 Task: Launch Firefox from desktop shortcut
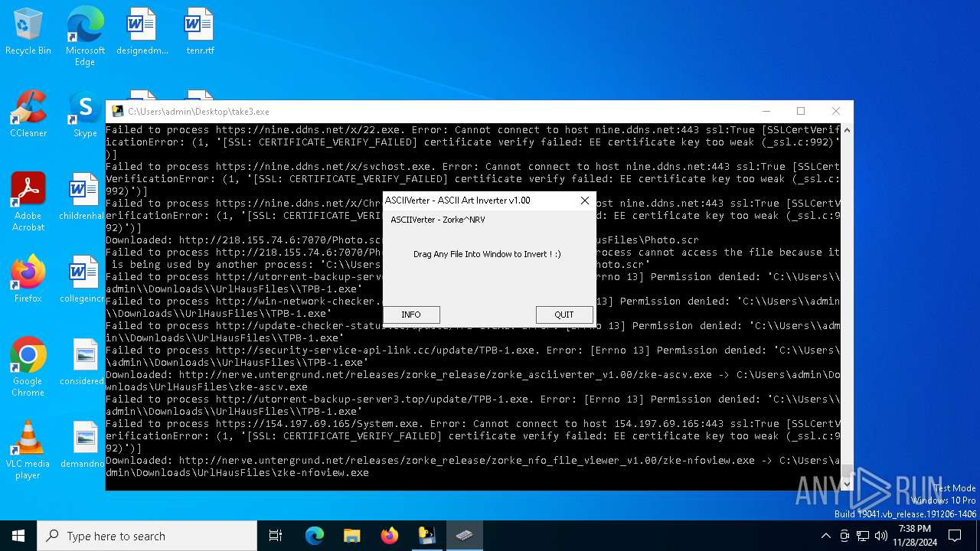(x=28, y=280)
